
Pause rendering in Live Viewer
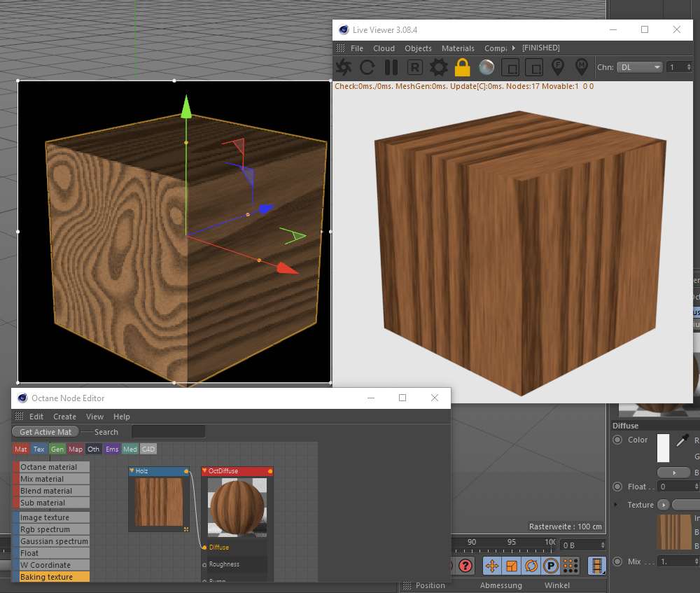tap(391, 67)
